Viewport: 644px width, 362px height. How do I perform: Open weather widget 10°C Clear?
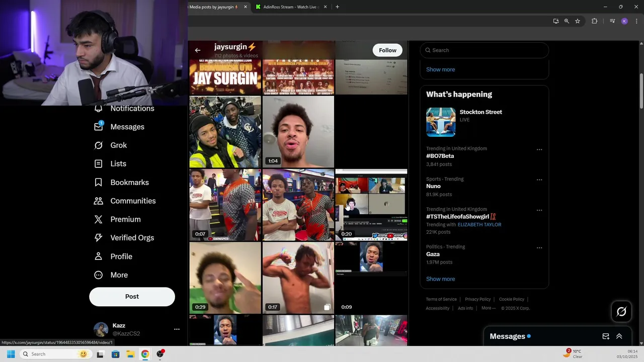574,354
